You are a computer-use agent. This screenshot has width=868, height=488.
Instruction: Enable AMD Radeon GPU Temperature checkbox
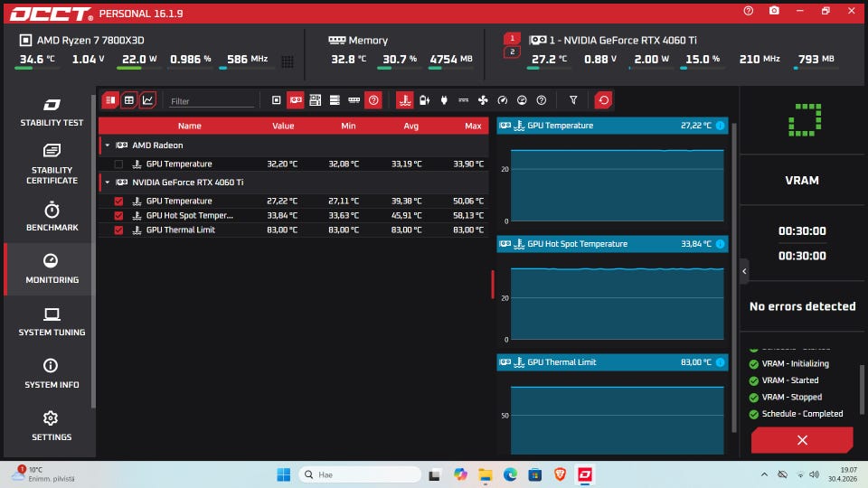118,164
